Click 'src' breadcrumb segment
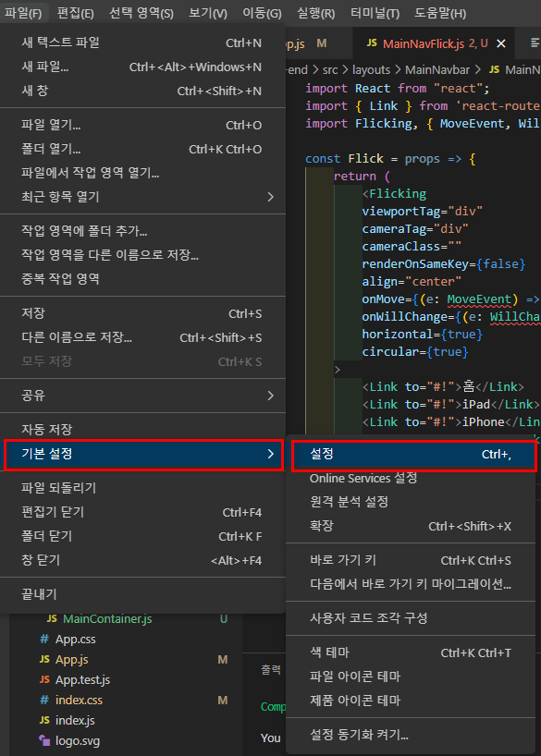The width and height of the screenshot is (541, 756). (330, 70)
